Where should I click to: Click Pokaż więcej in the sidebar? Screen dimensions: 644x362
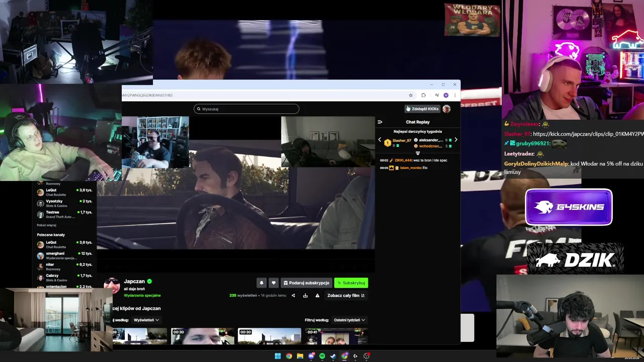click(x=46, y=225)
